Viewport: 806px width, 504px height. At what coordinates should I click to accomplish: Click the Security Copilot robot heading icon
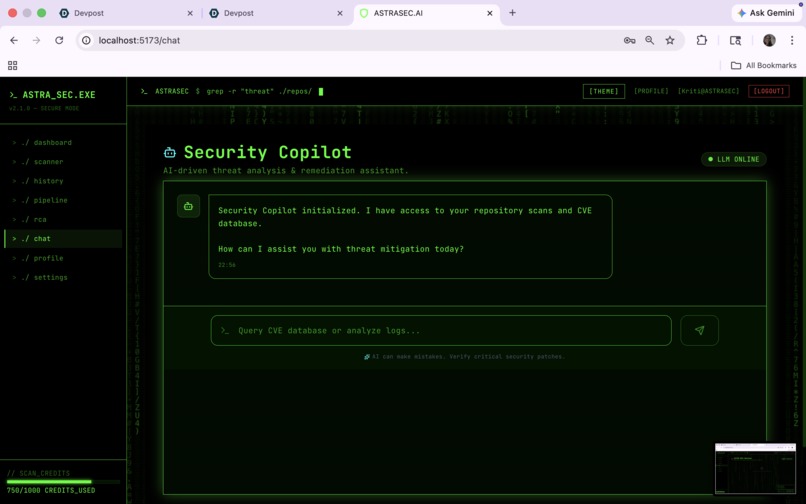pos(170,152)
